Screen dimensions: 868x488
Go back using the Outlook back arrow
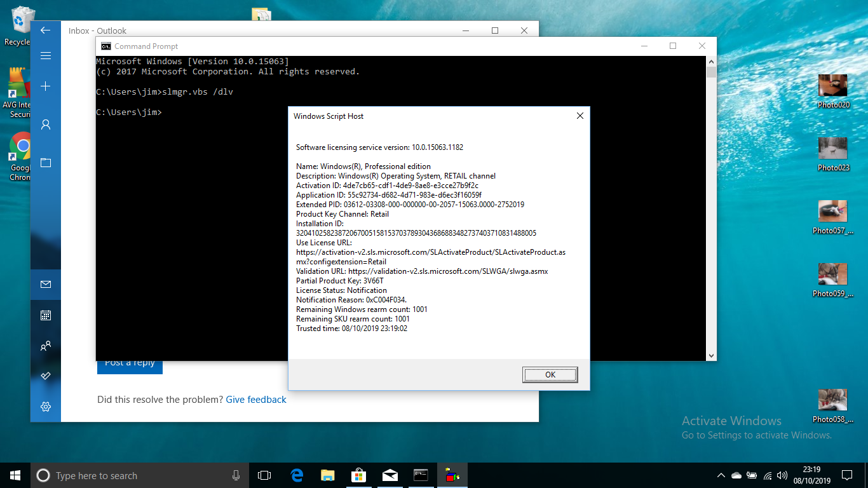click(46, 30)
